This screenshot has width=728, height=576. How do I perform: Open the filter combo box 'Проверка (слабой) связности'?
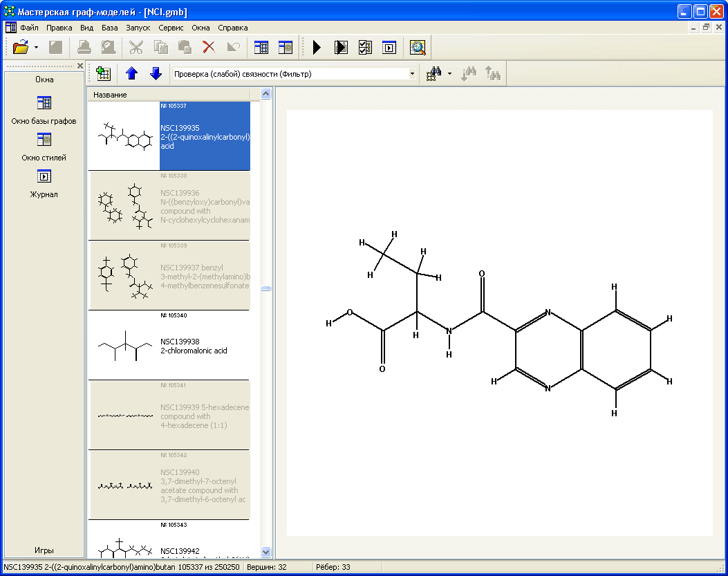click(x=295, y=74)
